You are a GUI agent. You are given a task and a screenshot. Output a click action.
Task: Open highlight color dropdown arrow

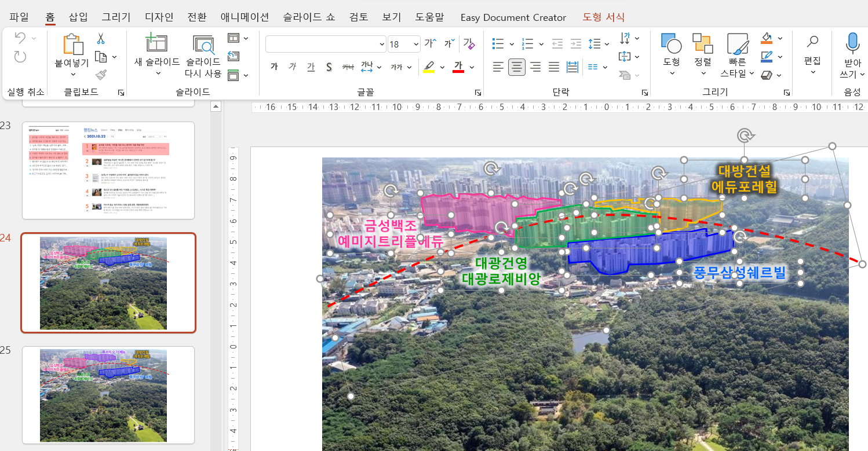pos(442,67)
